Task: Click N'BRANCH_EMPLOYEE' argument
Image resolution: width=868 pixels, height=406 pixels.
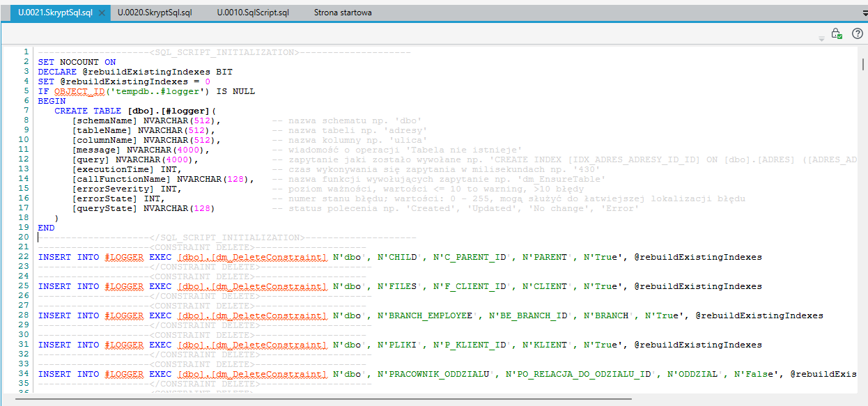Action: [428, 315]
